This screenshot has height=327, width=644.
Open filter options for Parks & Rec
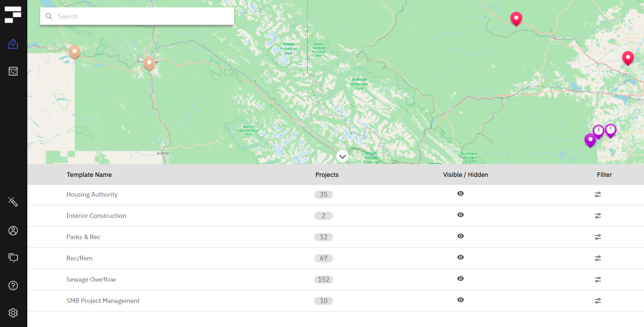(x=598, y=237)
